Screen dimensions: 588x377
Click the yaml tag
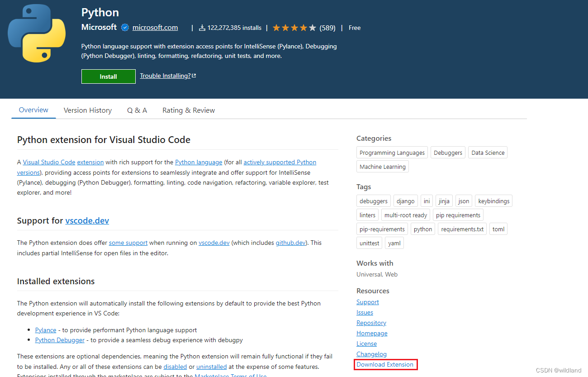(394, 243)
